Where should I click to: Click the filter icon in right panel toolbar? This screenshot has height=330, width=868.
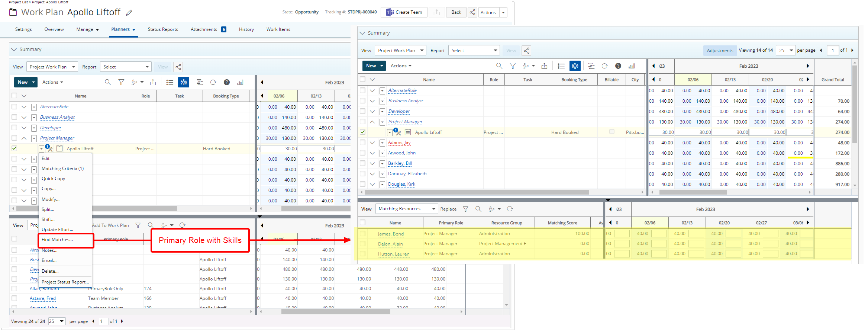513,66
